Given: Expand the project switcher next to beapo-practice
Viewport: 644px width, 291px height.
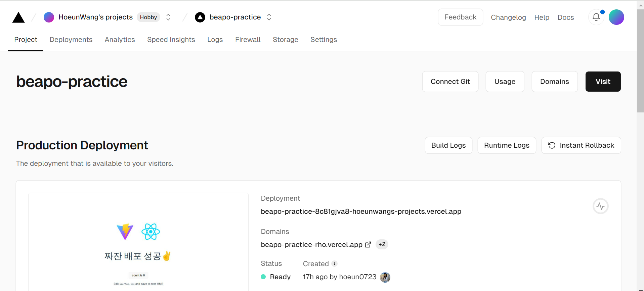Looking at the screenshot, I should (269, 17).
